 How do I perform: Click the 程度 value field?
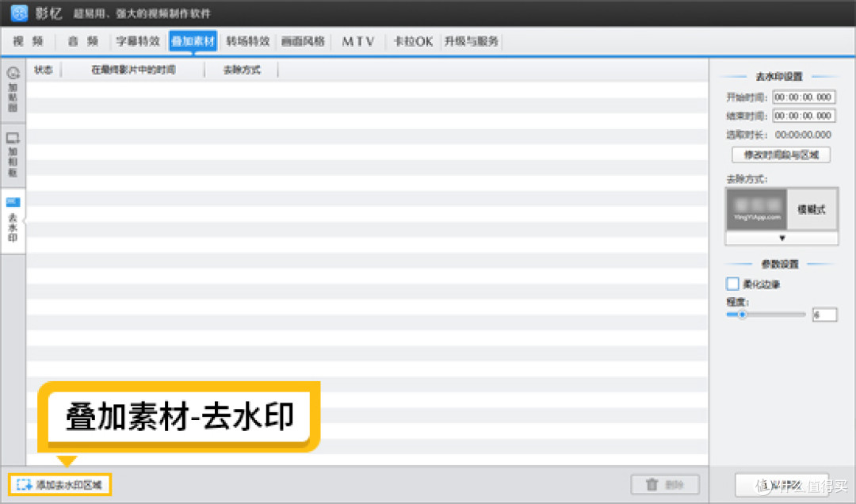(x=824, y=315)
